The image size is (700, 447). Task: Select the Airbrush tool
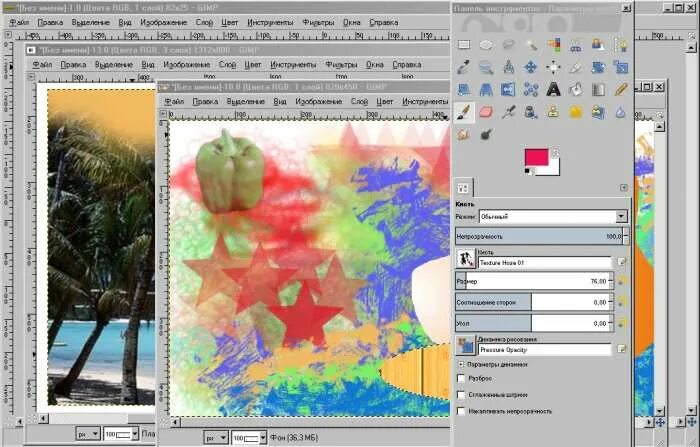pyautogui.click(x=508, y=112)
